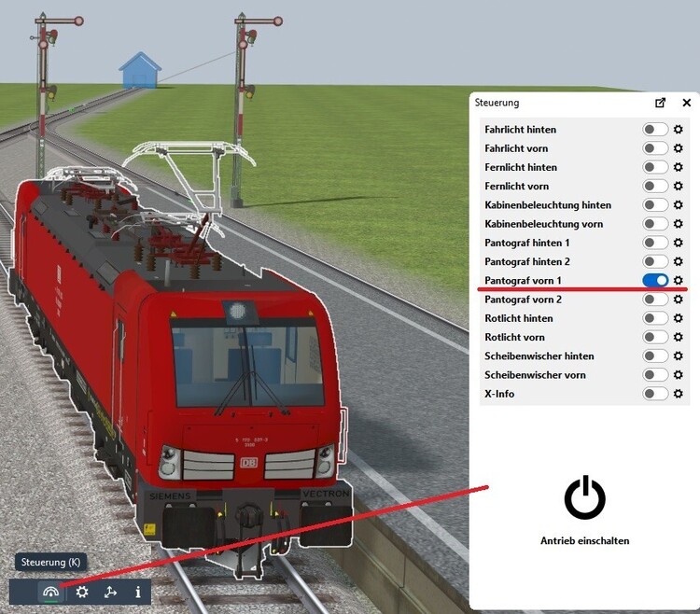
Task: Pop out the Steuerung panel into a window
Action: [660, 103]
